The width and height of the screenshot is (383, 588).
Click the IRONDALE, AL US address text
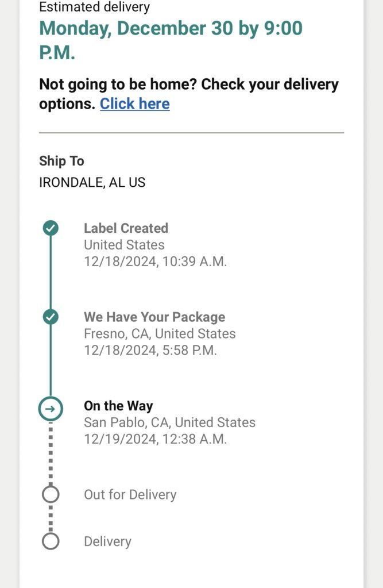click(92, 182)
